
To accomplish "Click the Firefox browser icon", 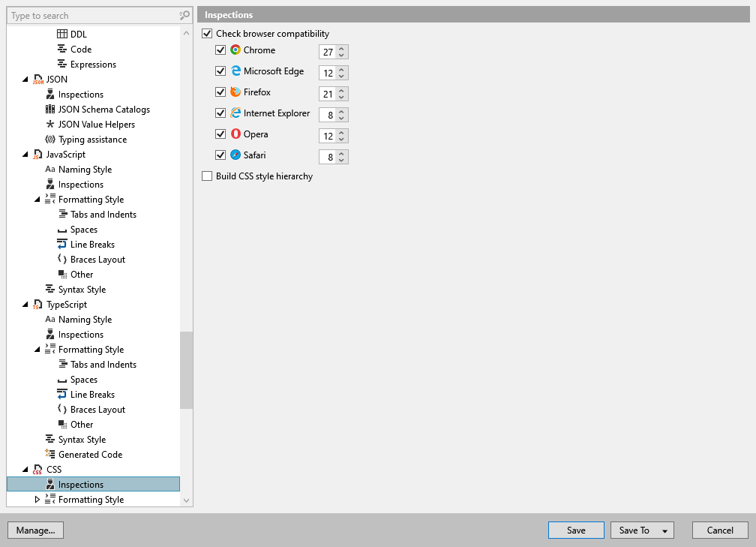I will [235, 92].
